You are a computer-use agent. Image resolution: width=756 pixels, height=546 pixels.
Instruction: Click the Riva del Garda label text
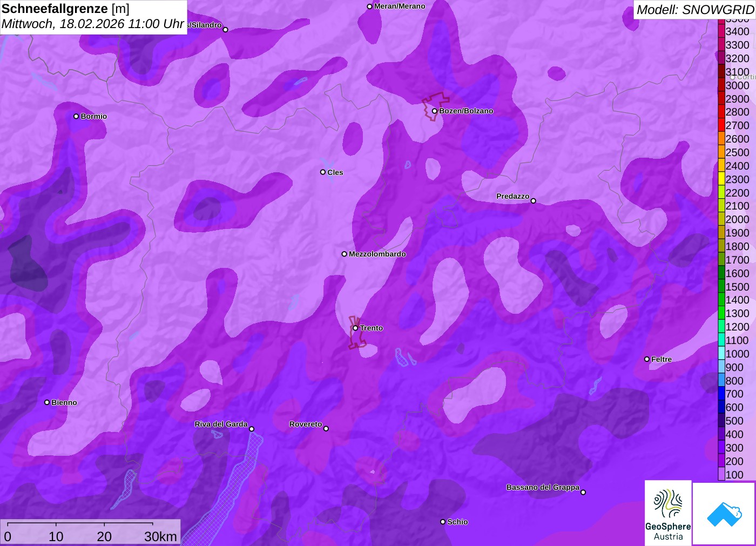pyautogui.click(x=221, y=424)
